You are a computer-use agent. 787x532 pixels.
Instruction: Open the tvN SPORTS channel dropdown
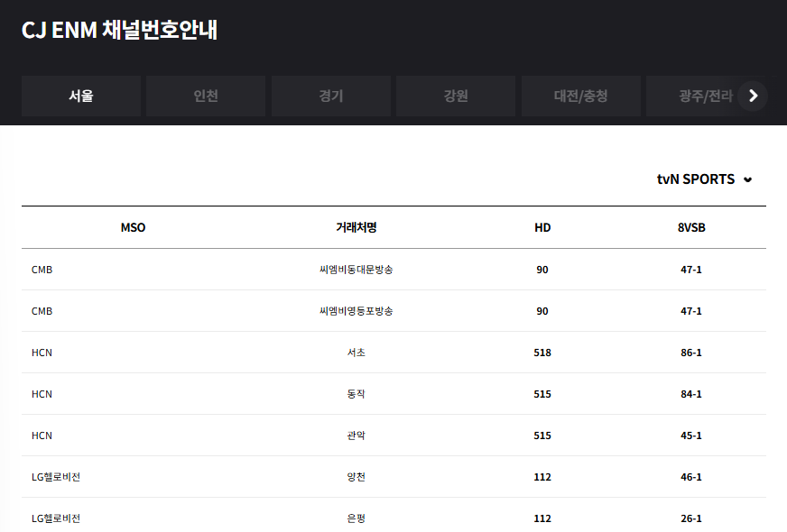(x=697, y=179)
